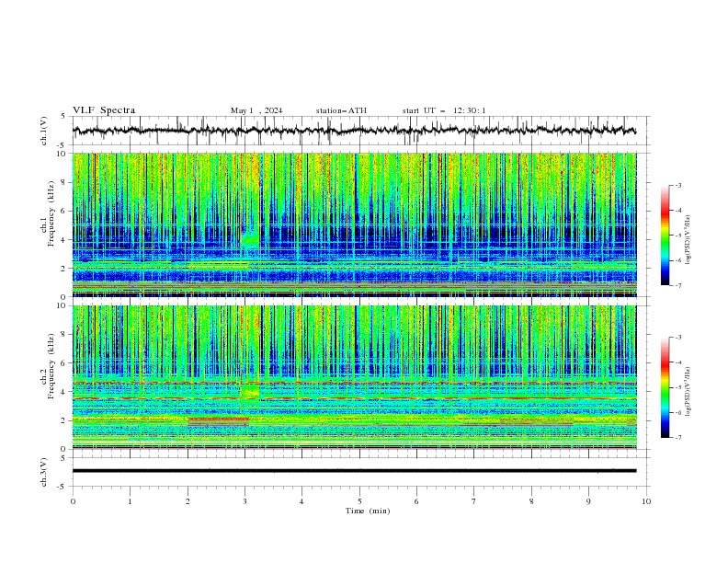This screenshot has width=728, height=563.
Task: Click the time axis tick label "6"
Action: click(x=416, y=501)
